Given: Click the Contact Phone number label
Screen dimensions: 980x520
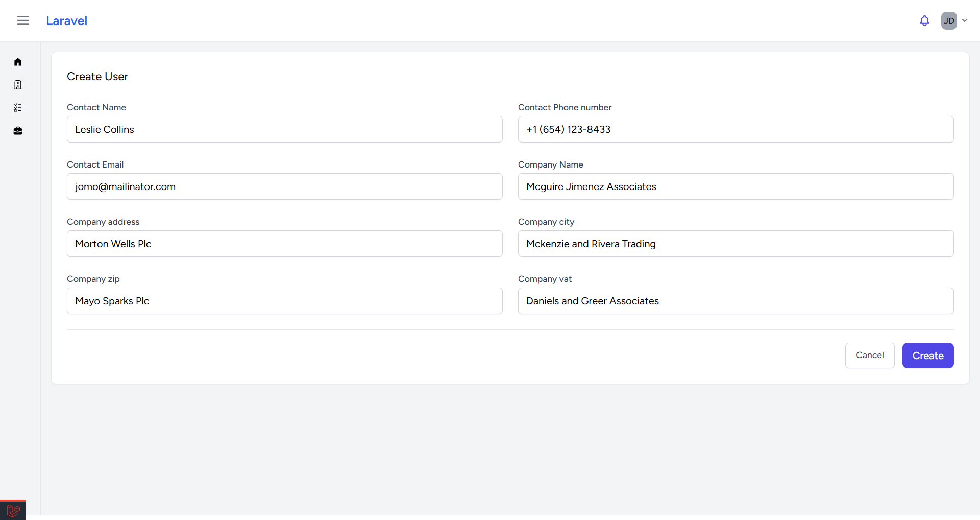Looking at the screenshot, I should pos(565,107).
